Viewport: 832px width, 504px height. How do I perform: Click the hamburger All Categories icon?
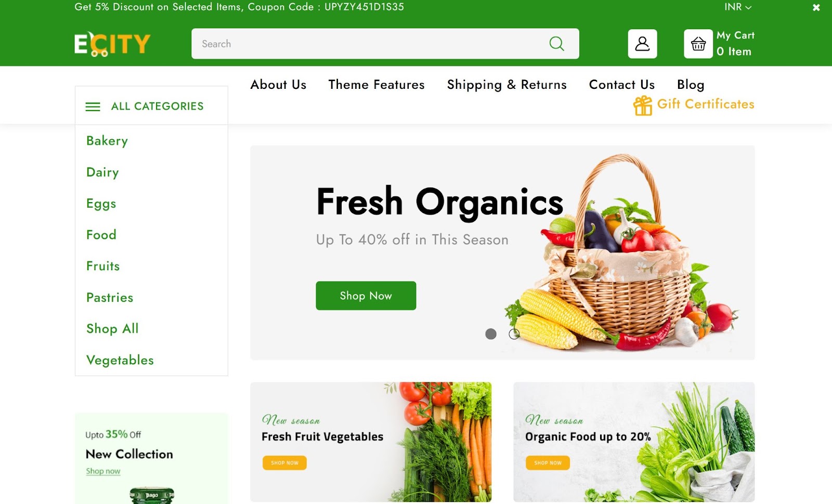[x=93, y=107]
